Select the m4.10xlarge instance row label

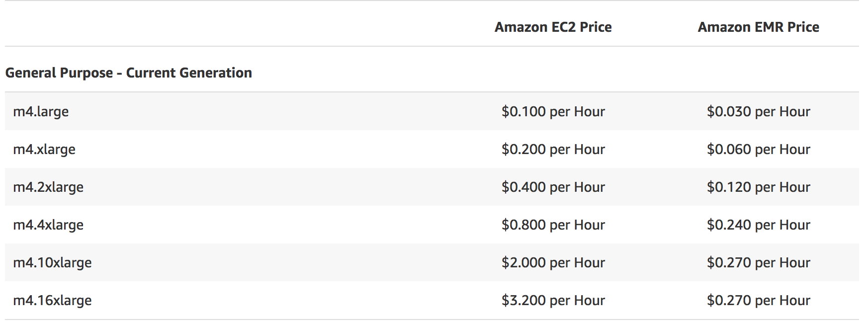52,262
